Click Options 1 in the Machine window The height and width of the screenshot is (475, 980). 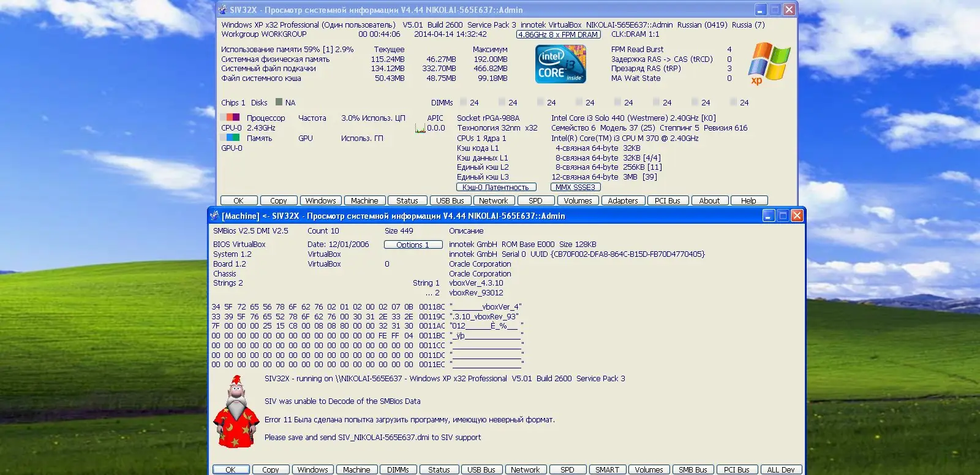[x=413, y=245]
